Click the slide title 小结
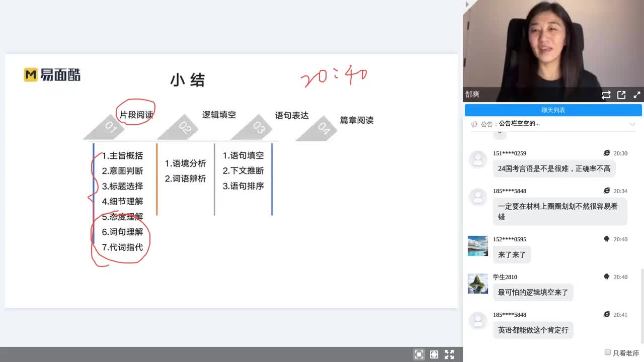This screenshot has width=644, height=362. [187, 80]
